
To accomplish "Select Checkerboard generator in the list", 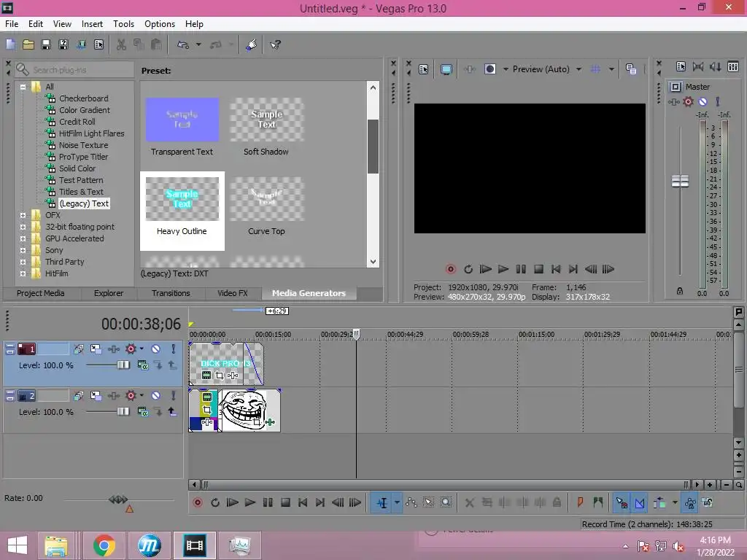I will 83,98.
